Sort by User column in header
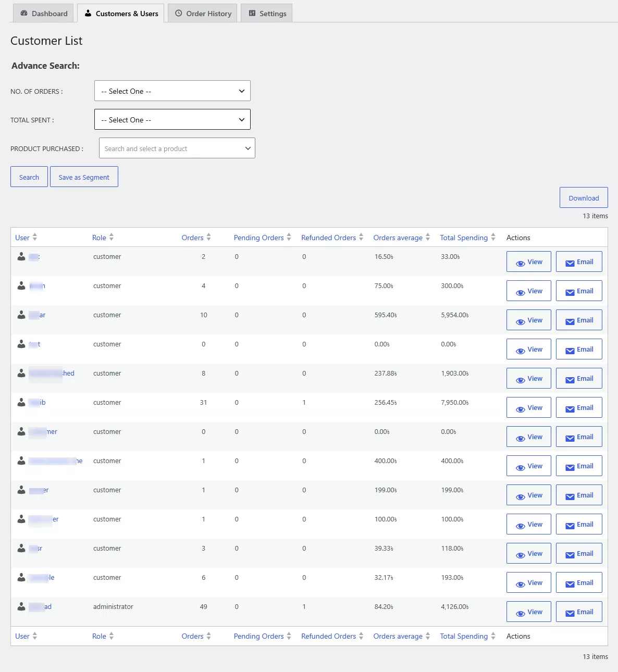 26,237
